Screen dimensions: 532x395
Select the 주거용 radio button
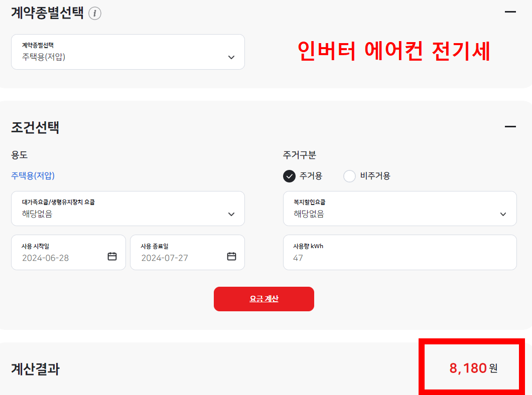(x=290, y=176)
